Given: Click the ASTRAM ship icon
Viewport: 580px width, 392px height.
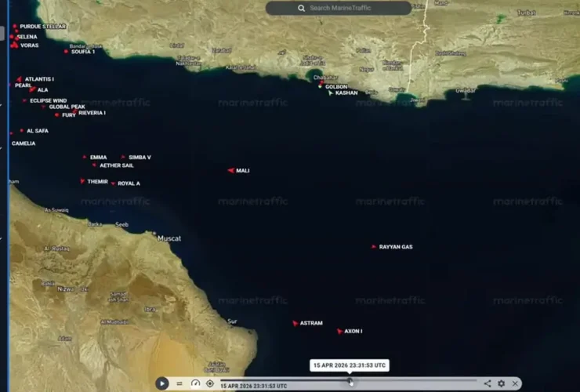Looking at the screenshot, I should 295,323.
